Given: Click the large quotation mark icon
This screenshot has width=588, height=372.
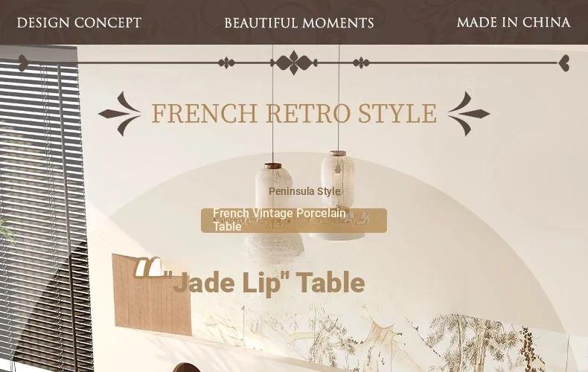Looking at the screenshot, I should [x=148, y=268].
